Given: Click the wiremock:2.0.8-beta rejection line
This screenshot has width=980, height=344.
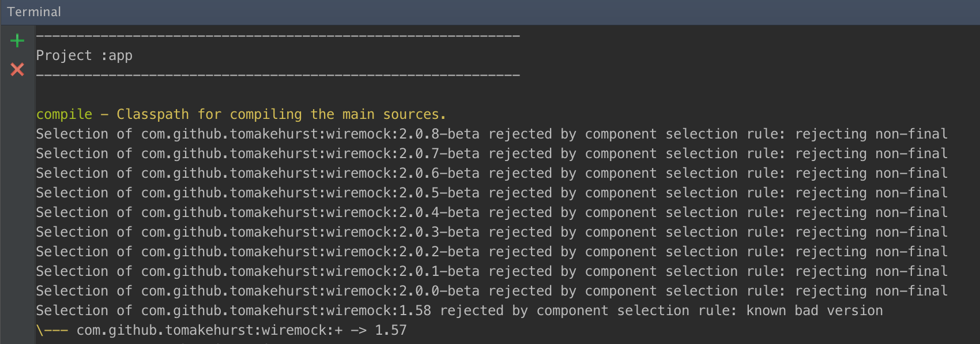Looking at the screenshot, I should tap(491, 134).
